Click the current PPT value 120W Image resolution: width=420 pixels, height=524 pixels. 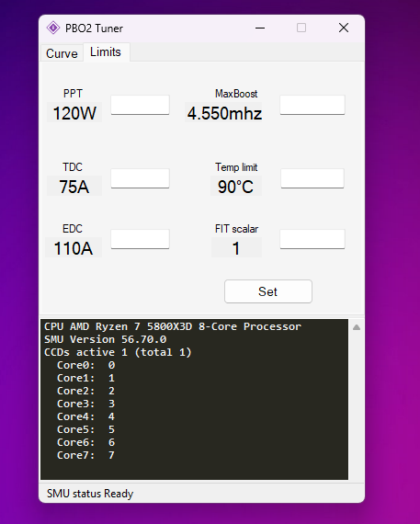click(x=74, y=113)
